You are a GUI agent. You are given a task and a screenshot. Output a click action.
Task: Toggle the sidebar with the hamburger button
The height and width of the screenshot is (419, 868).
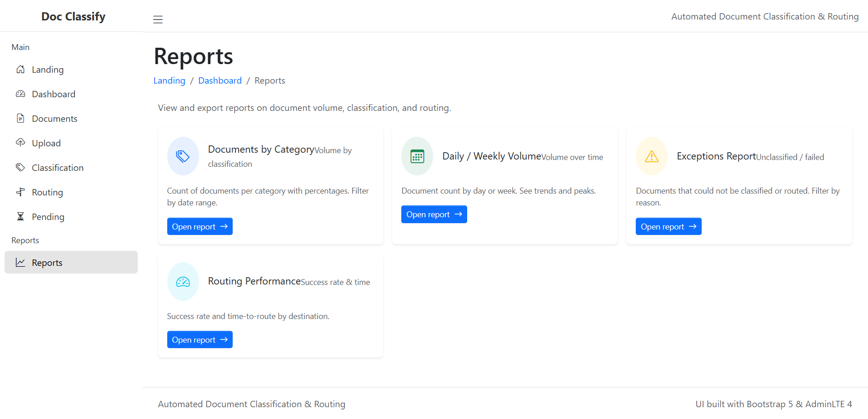pos(158,20)
